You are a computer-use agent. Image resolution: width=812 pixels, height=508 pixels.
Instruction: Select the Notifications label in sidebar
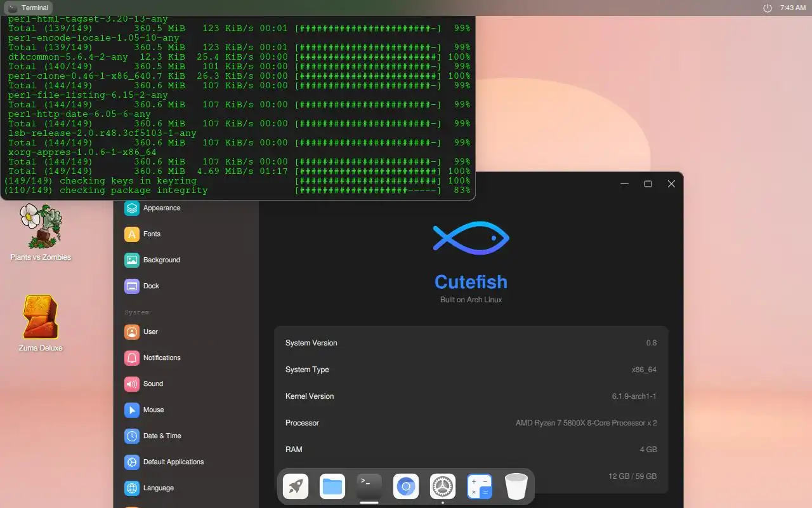(162, 358)
